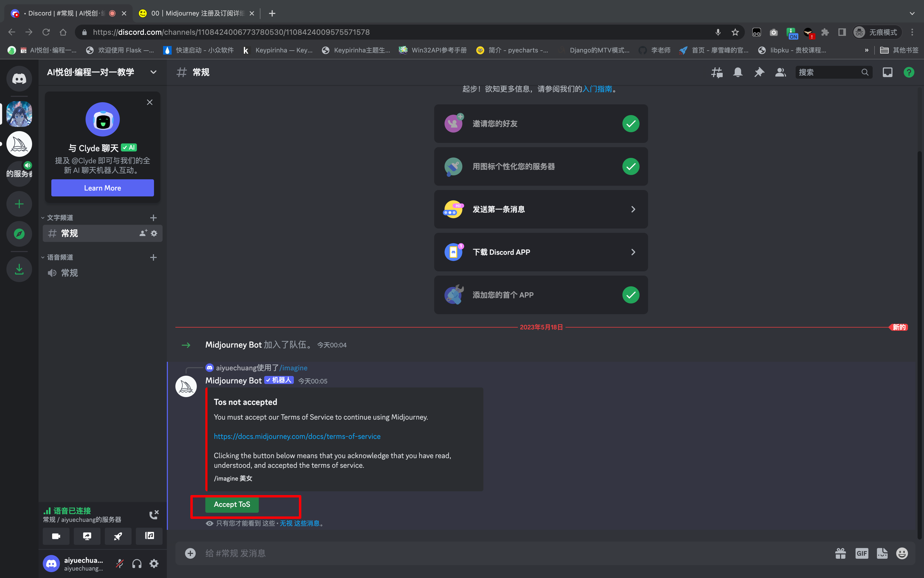Turn on camera video
The height and width of the screenshot is (578, 924).
(x=56, y=536)
